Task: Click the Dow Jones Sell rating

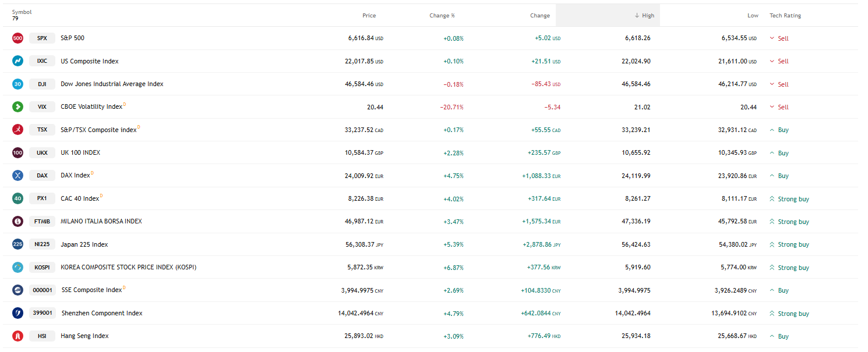Action: 779,84
